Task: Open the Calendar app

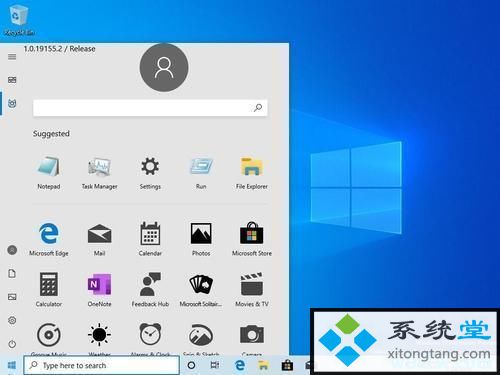Action: (x=150, y=239)
